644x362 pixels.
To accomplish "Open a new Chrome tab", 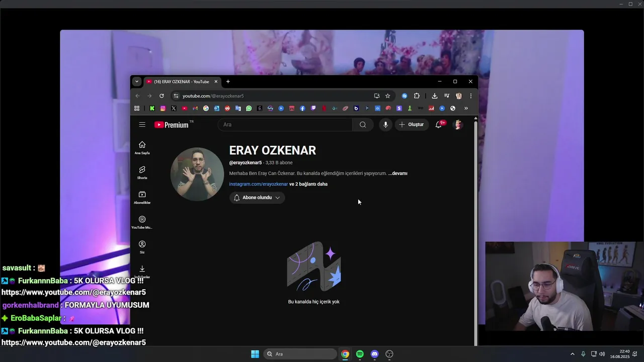I will pyautogui.click(x=228, y=81).
